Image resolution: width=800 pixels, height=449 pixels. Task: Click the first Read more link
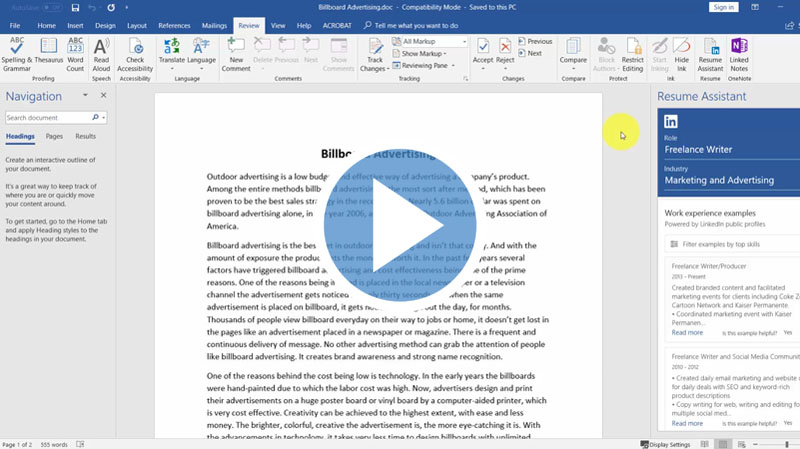coord(687,332)
